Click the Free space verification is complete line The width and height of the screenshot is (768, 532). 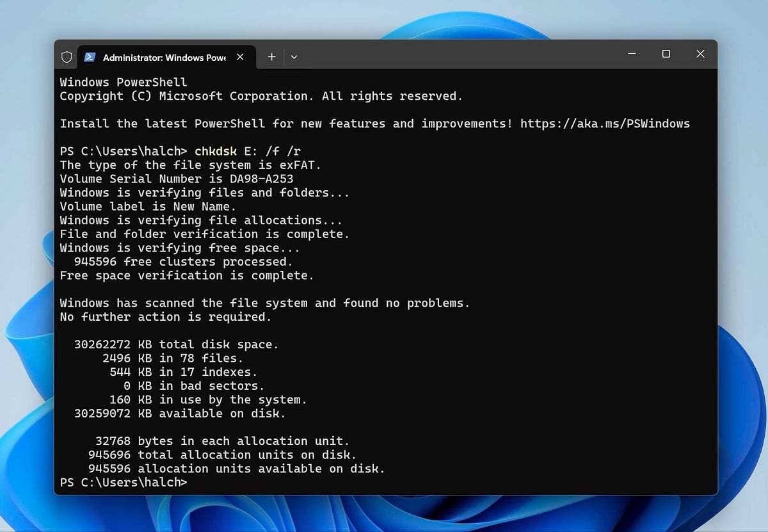(186, 275)
